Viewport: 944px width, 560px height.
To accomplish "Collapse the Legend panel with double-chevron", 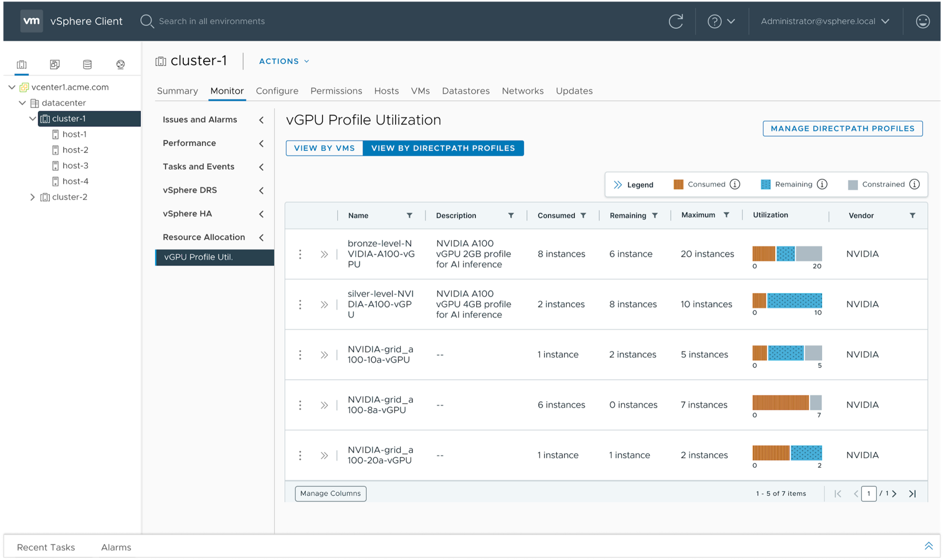I will click(x=618, y=184).
